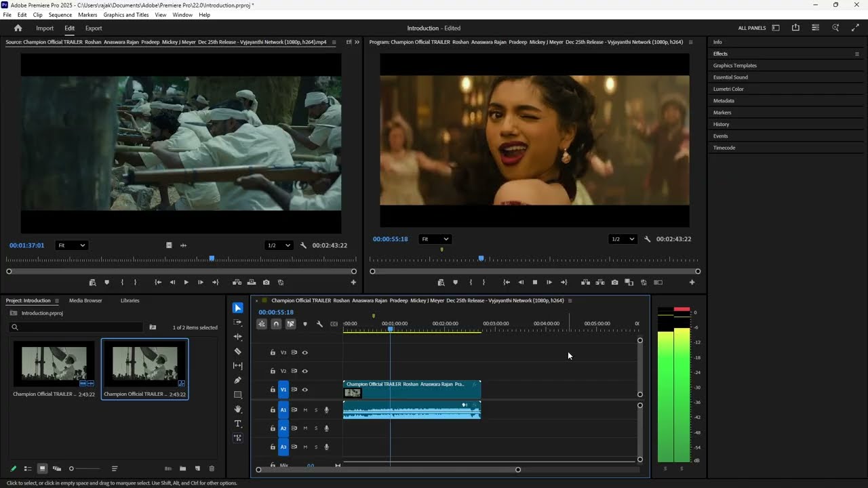The image size is (868, 488).
Task: Open Source monitor button editor plus
Action: point(353,282)
